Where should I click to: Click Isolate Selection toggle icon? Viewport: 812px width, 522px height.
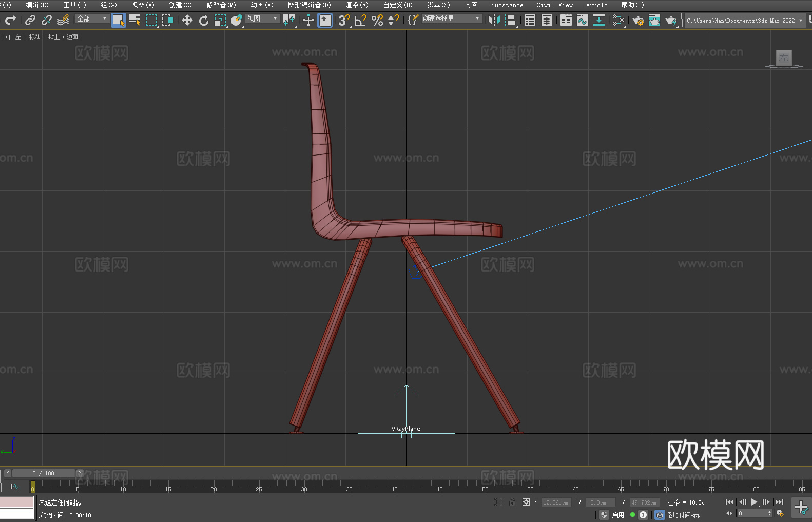point(498,502)
